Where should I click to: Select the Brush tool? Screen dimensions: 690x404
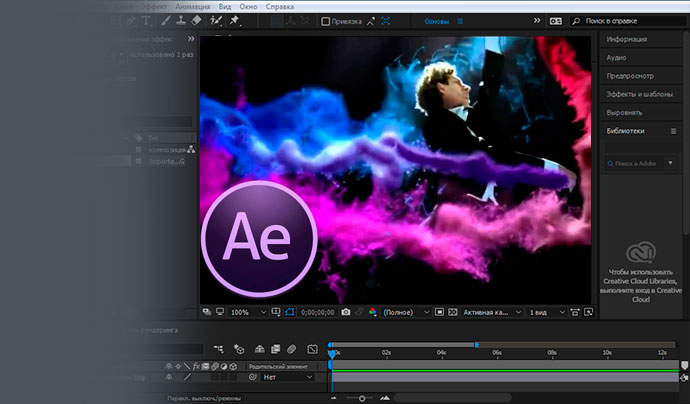tap(165, 20)
